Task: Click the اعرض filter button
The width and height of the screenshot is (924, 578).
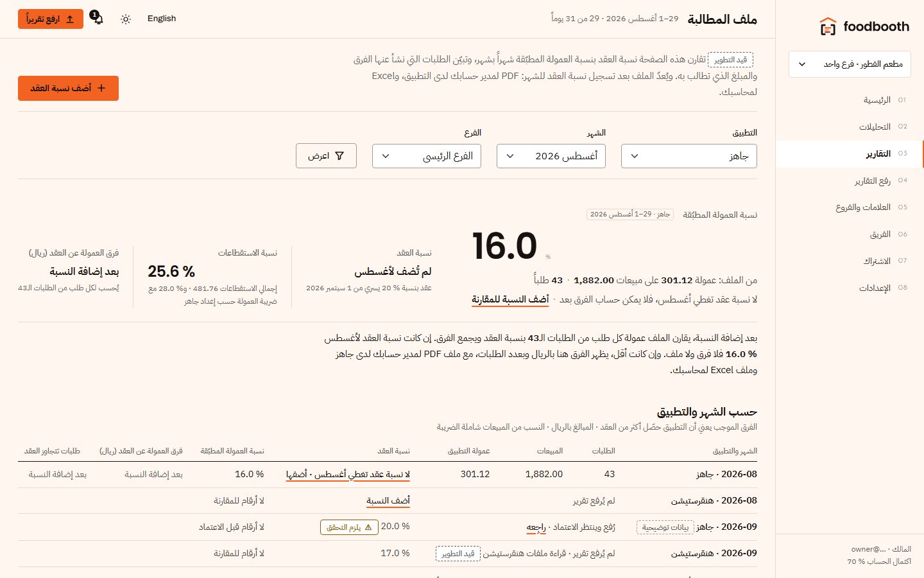Action: pyautogui.click(x=326, y=156)
